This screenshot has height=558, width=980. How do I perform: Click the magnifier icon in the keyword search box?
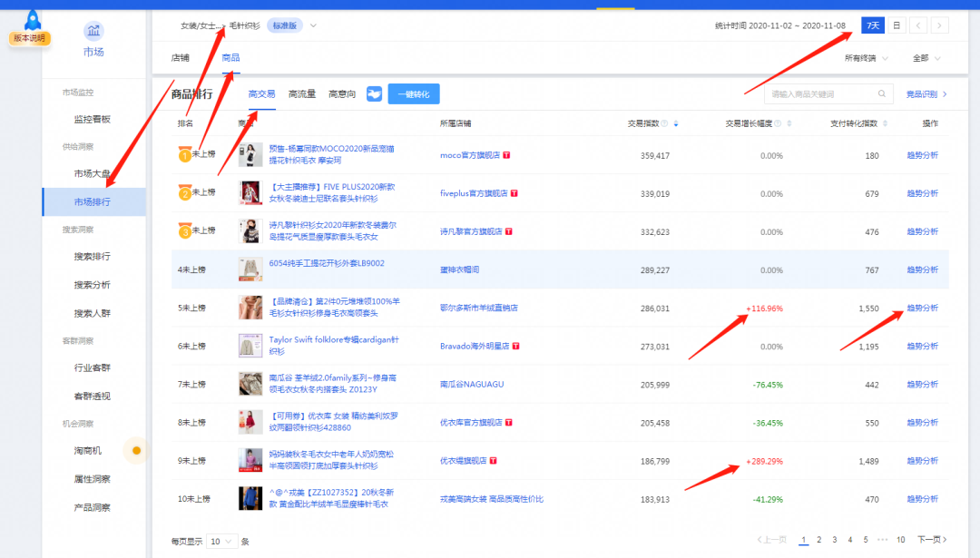click(x=880, y=93)
